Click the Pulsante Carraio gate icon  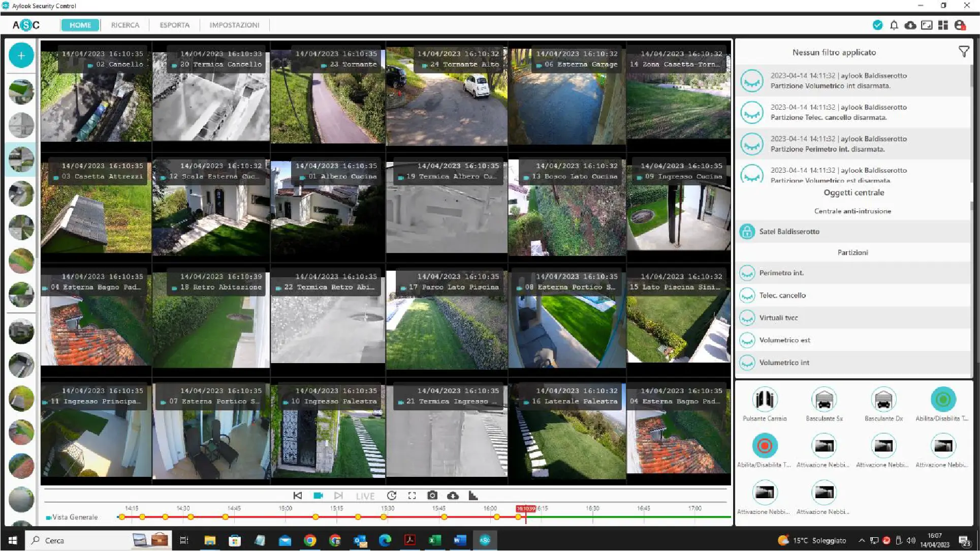pos(765,400)
